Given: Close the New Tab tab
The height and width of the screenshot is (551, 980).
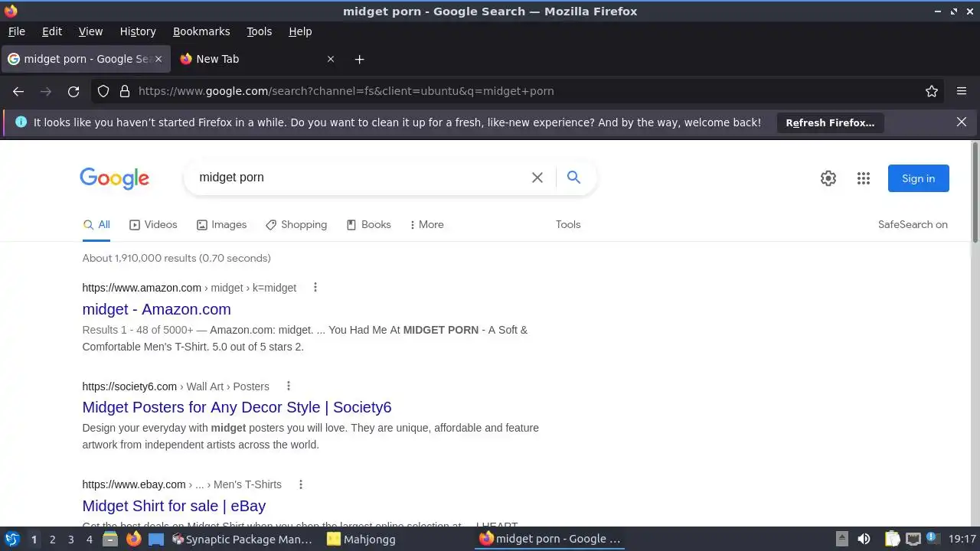Looking at the screenshot, I should coord(331,59).
